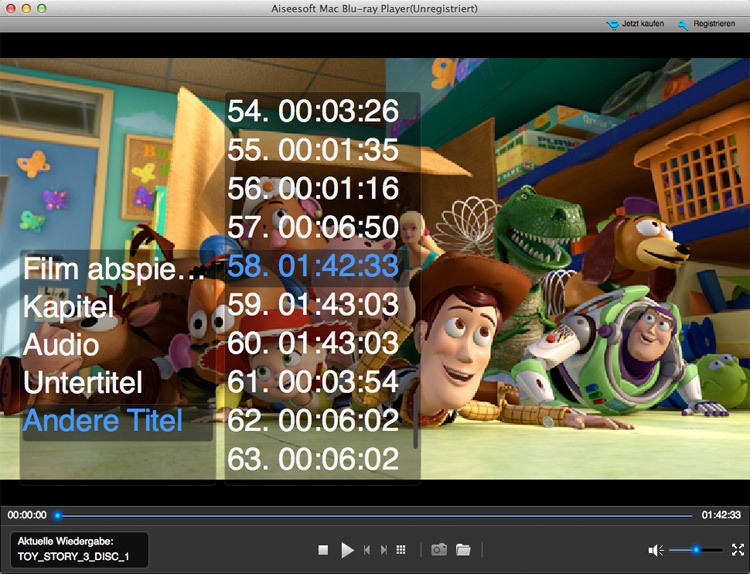Open the navigation menu grid icon
This screenshot has height=574, width=750.
pos(401,550)
